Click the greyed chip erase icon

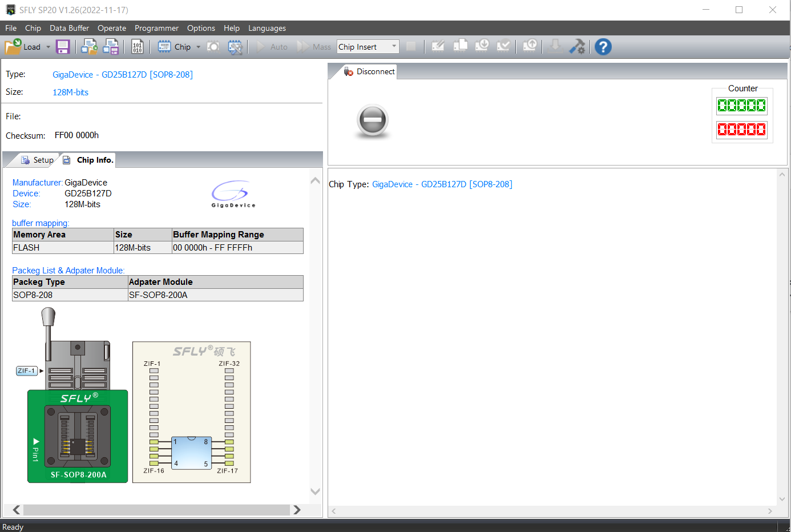coord(438,47)
